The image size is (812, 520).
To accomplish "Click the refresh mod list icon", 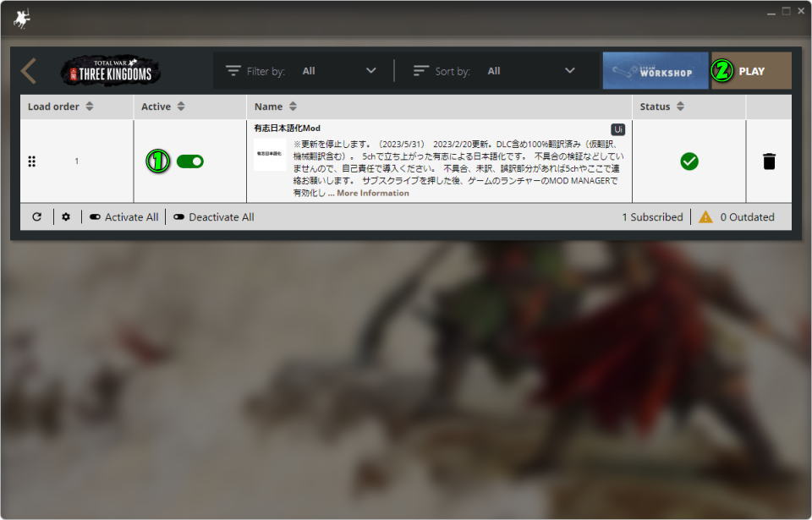I will [36, 217].
